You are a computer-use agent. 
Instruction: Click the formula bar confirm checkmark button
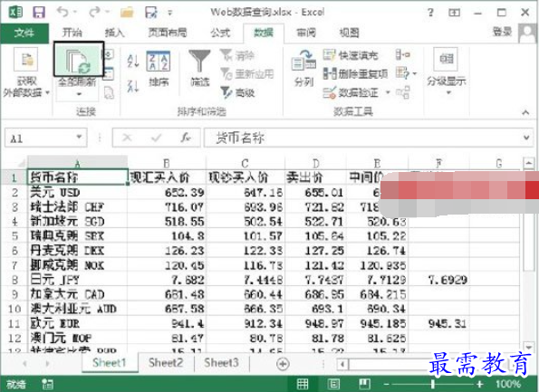pos(157,138)
